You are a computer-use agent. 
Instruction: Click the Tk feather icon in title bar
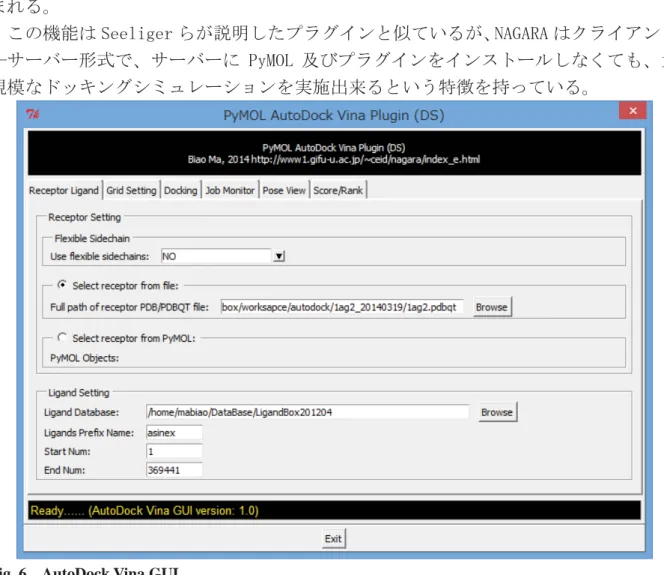[x=32, y=114]
